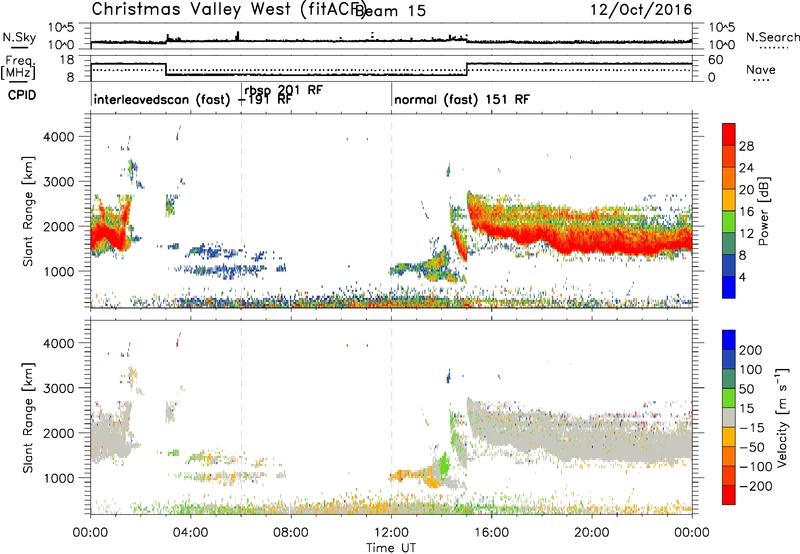Click '3000' on velocity panel range axis
Image resolution: width=800 pixels, height=554 pixels.
pos(58,388)
